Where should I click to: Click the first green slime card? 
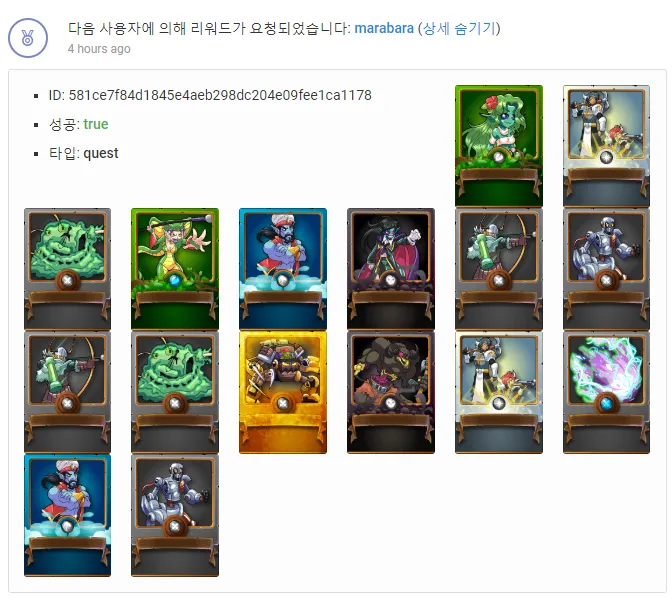coord(67,269)
